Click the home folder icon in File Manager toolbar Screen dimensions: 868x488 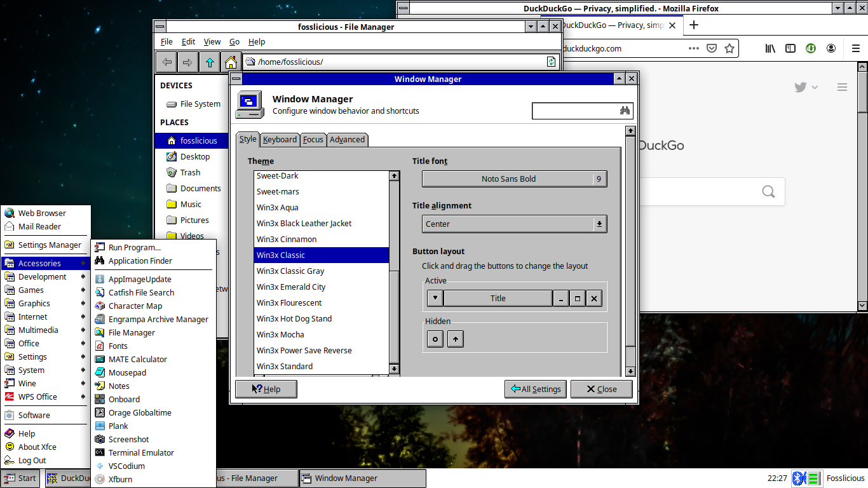pyautogui.click(x=231, y=62)
